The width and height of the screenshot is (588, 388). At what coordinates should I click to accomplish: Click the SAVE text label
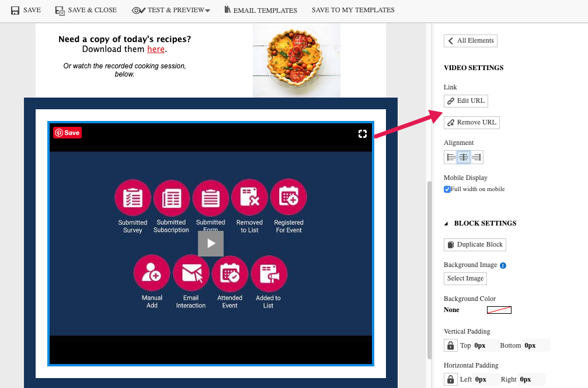(x=32, y=10)
